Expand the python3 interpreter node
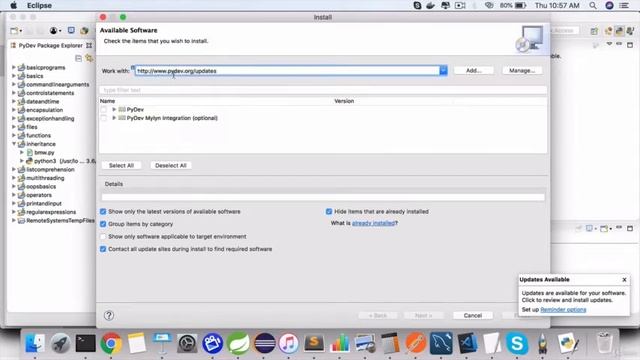 [22, 161]
